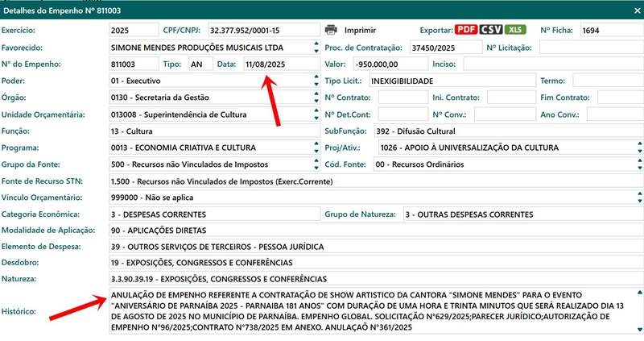Export the record as PDF
Image resolution: width=644 pixels, height=341 pixels.
[x=466, y=30]
